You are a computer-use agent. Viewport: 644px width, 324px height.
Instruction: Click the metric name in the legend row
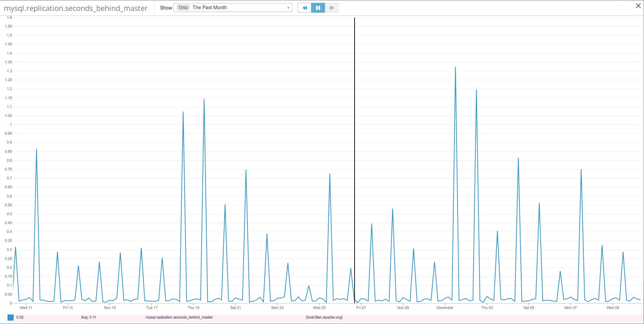[179, 317]
